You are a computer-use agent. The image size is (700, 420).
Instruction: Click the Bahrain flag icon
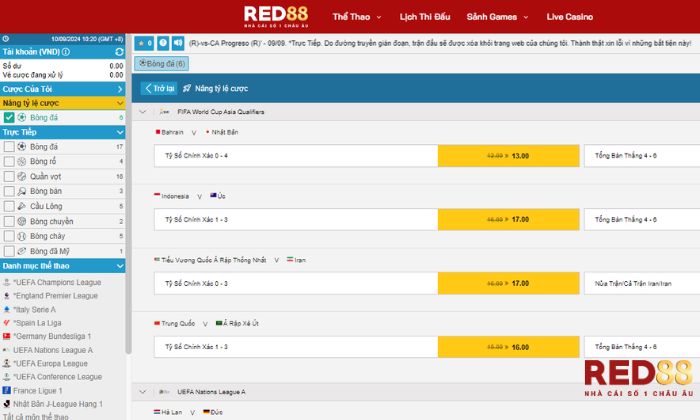[x=158, y=132]
